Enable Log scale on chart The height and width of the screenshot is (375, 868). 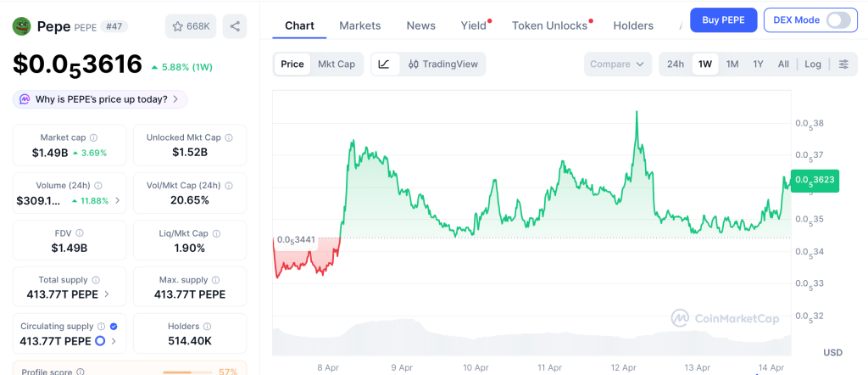[x=813, y=64]
